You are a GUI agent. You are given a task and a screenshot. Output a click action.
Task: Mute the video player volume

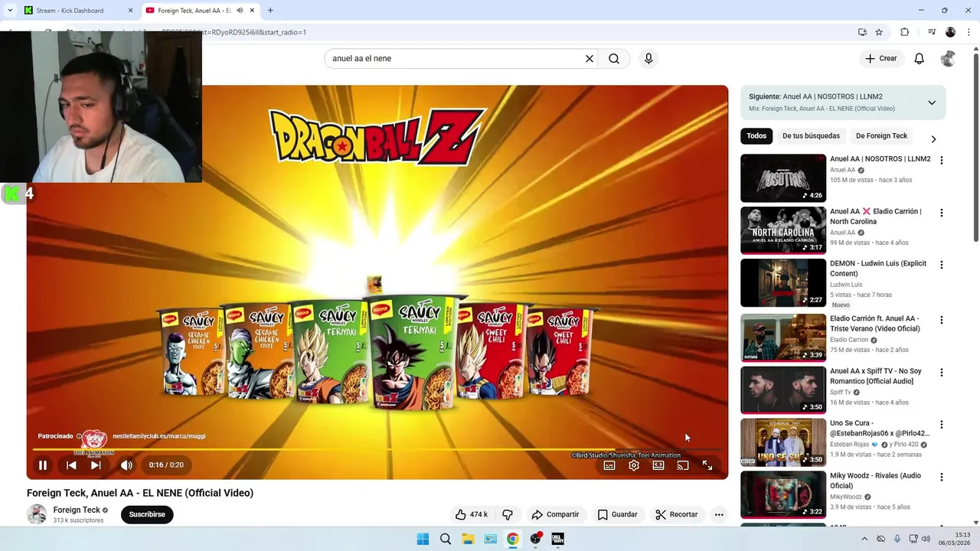click(126, 465)
